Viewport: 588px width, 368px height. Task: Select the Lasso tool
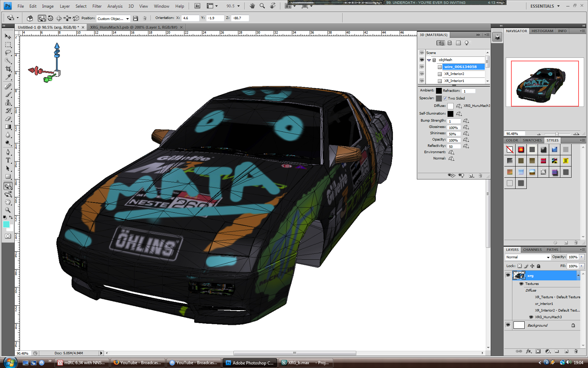tap(8, 53)
